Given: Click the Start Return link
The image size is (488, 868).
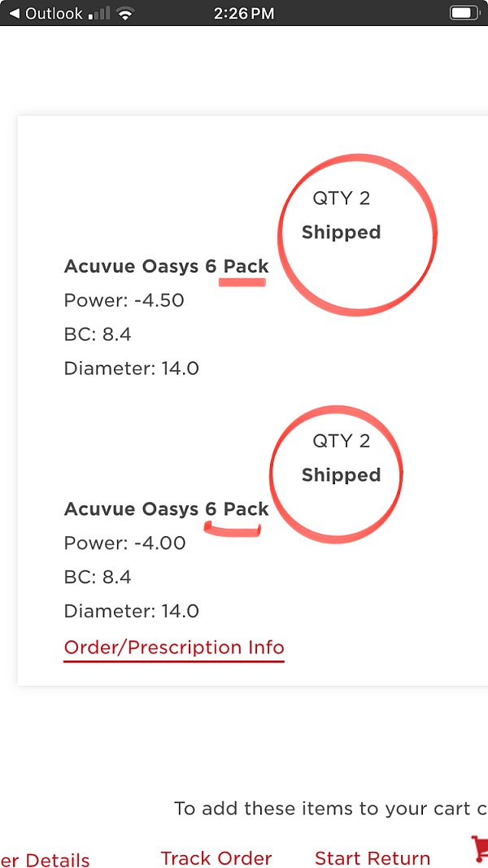Looking at the screenshot, I should [x=373, y=858].
